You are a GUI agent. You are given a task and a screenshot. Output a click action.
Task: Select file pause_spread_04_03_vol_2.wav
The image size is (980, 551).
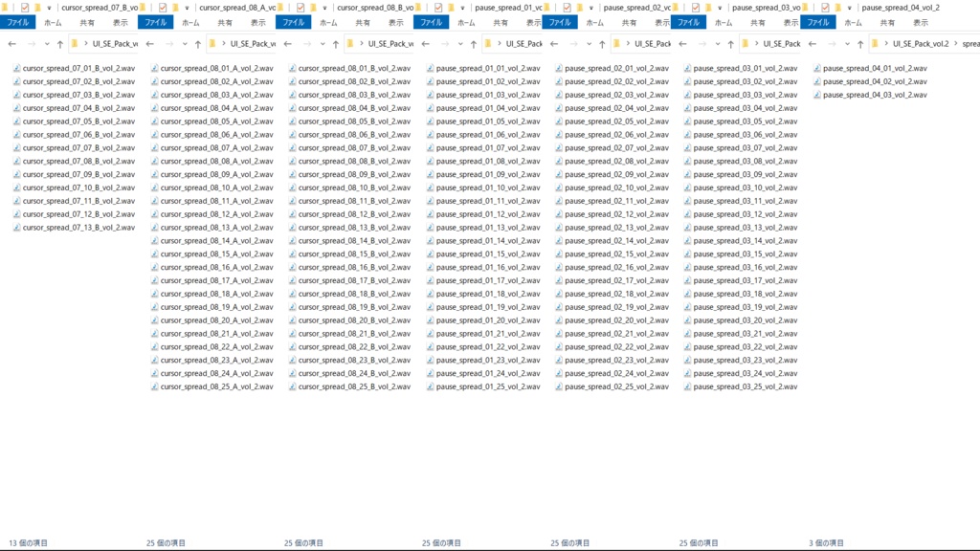point(870,95)
